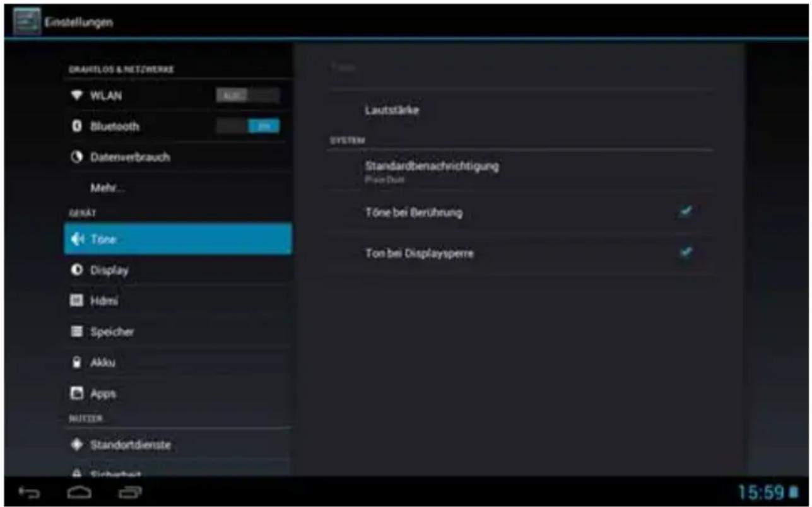
Task: Select the Display settings entry
Action: [x=178, y=270]
